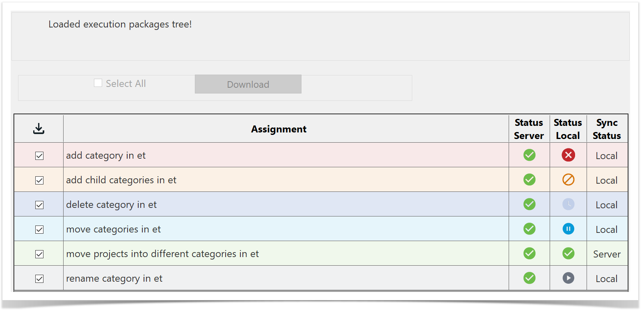Click orange blocked local status icon

[568, 180]
